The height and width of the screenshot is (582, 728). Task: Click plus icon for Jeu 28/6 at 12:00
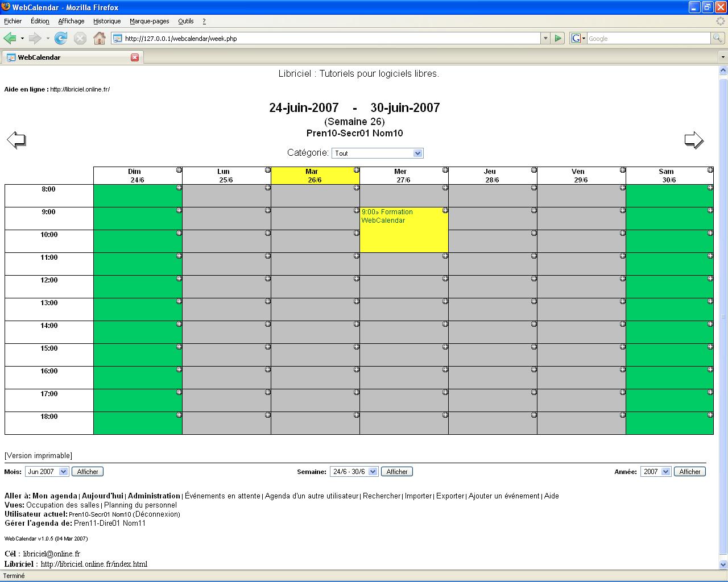click(534, 278)
